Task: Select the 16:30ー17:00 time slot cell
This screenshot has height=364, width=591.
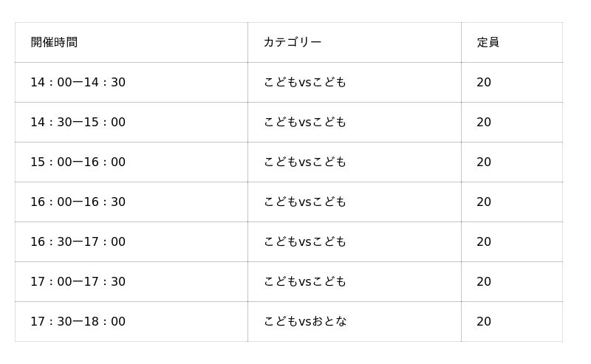Action: [x=131, y=241]
